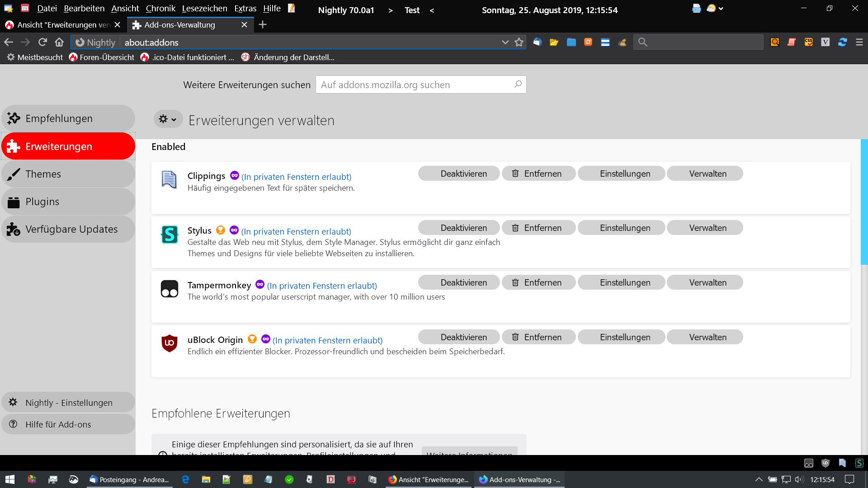Open the Lesezeichen menu
868x488 pixels.
(x=204, y=9)
